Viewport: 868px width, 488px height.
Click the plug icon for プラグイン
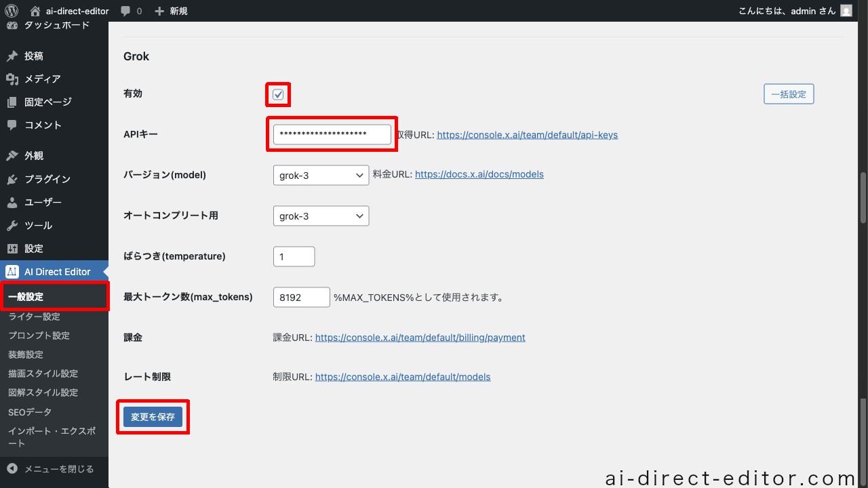click(12, 179)
